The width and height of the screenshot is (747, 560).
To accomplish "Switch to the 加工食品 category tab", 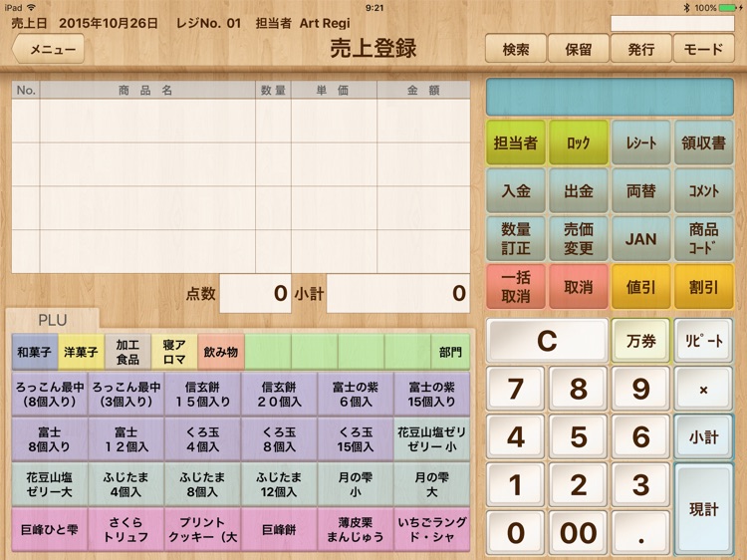I will pos(127,352).
